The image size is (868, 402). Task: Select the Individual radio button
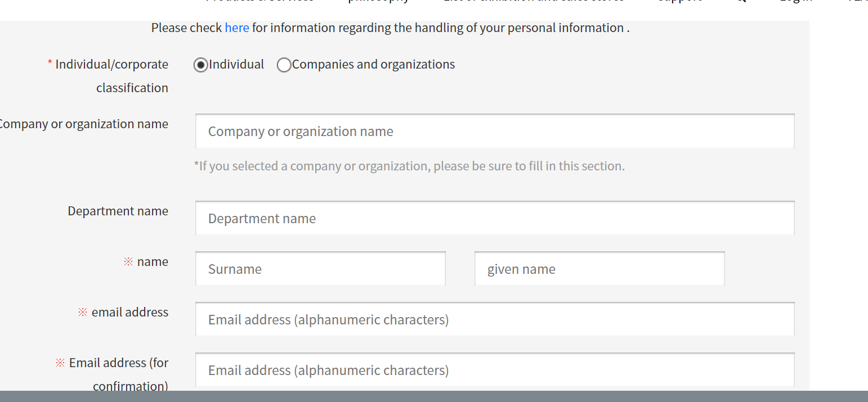click(200, 65)
